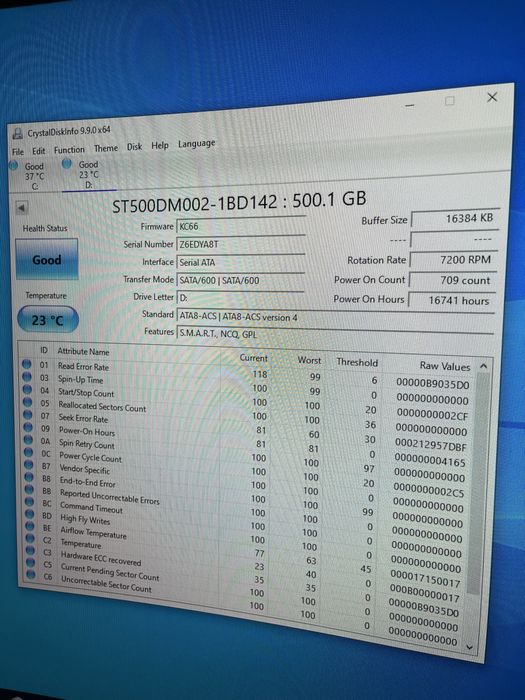Screen dimensions: 525x700
Task: Select the Seek Error Rate row text
Action: (83, 418)
